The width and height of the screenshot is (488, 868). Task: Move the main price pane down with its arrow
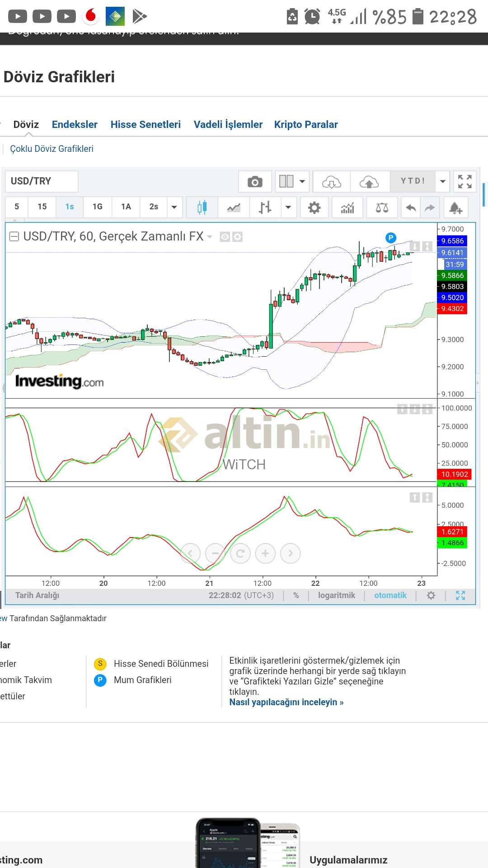coord(415,246)
